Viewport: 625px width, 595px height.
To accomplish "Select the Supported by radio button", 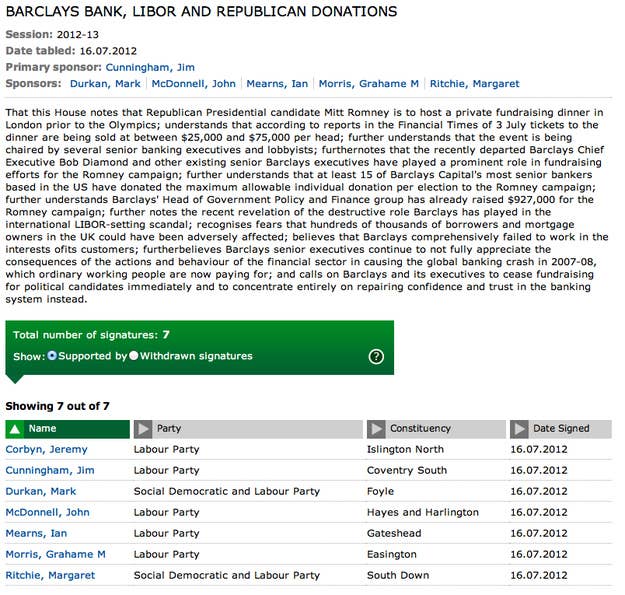I will pos(53,356).
